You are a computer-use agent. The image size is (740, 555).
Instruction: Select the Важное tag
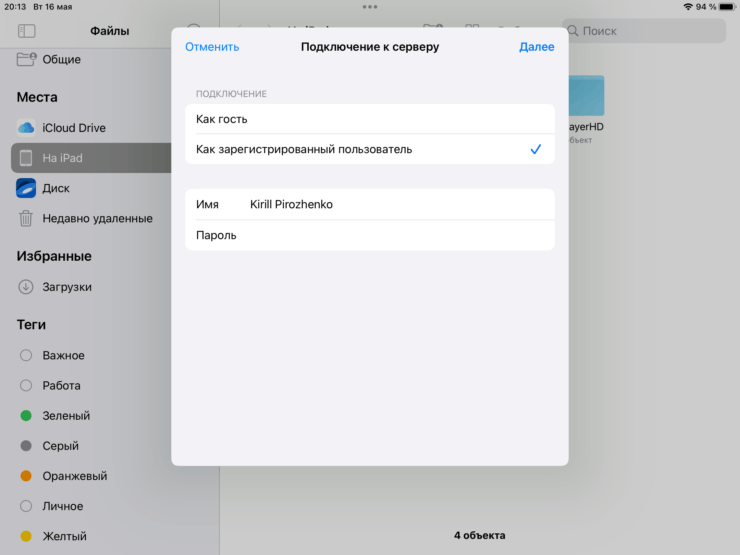[x=63, y=356]
